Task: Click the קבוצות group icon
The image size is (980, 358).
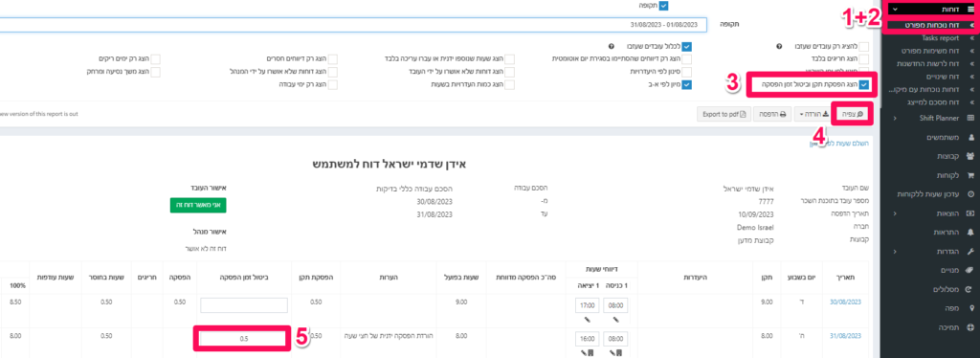Action: tap(970, 156)
